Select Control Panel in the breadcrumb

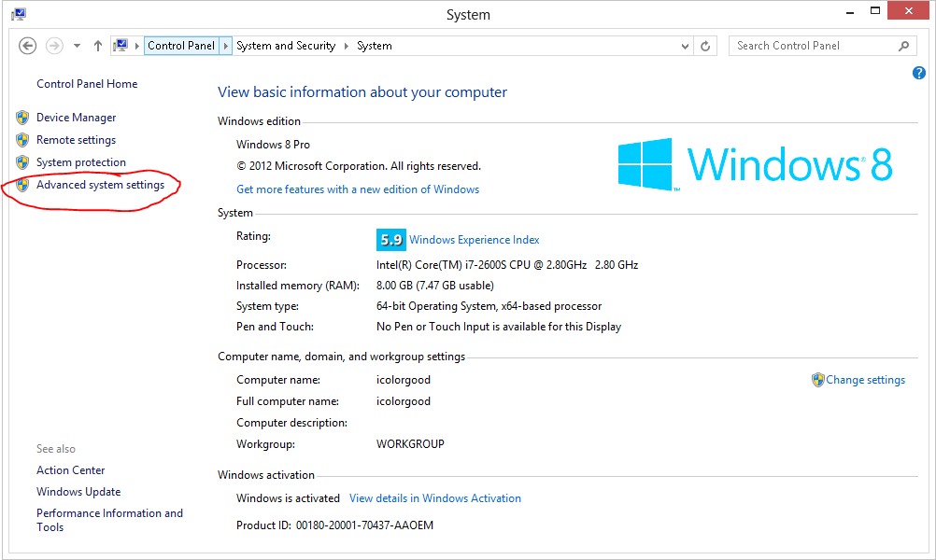(x=181, y=46)
